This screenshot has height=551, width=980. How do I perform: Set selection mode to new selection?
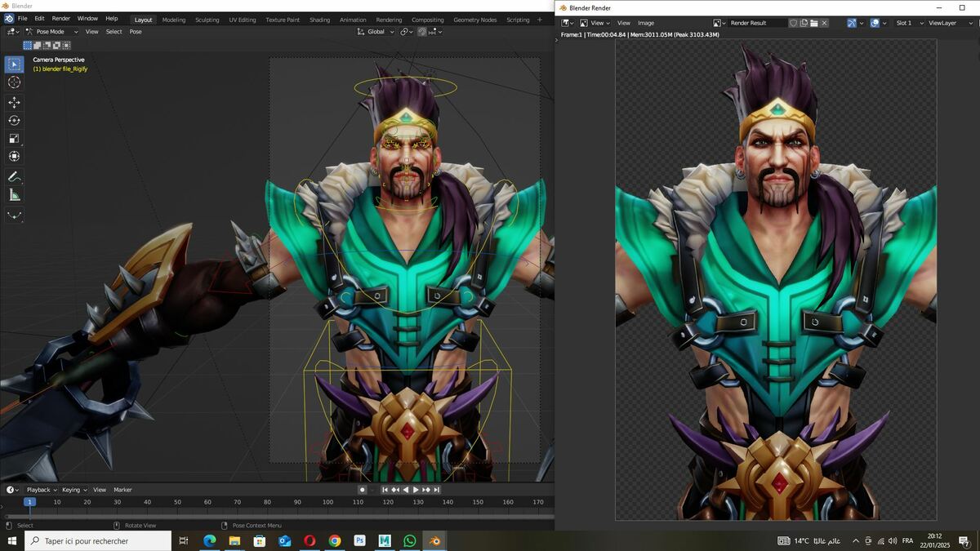[28, 46]
